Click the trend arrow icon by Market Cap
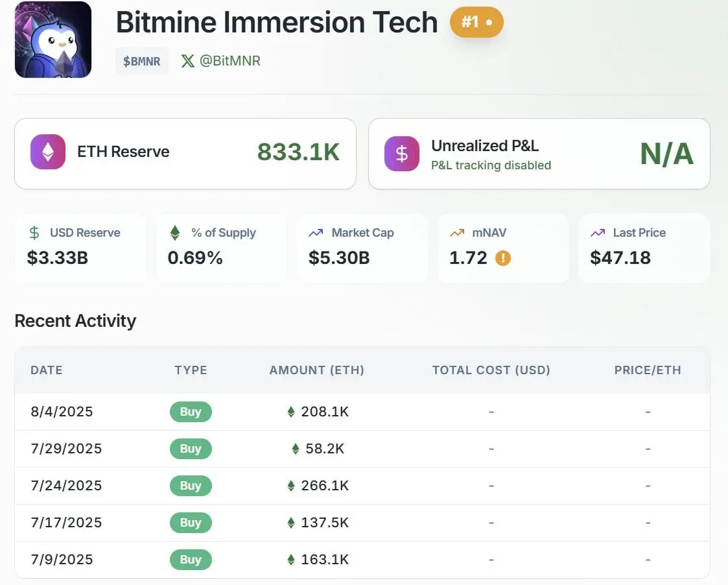Viewport: 728px width, 585px height. click(316, 232)
